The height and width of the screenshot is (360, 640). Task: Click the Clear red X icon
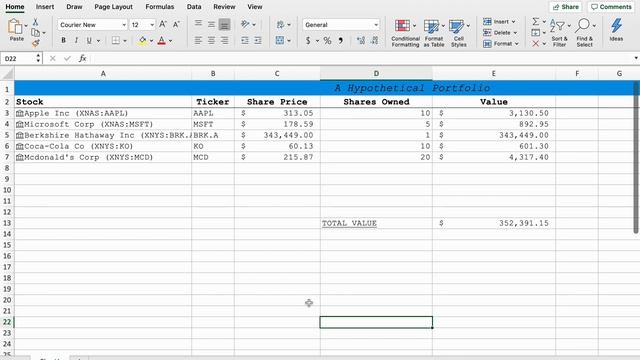[x=536, y=43]
